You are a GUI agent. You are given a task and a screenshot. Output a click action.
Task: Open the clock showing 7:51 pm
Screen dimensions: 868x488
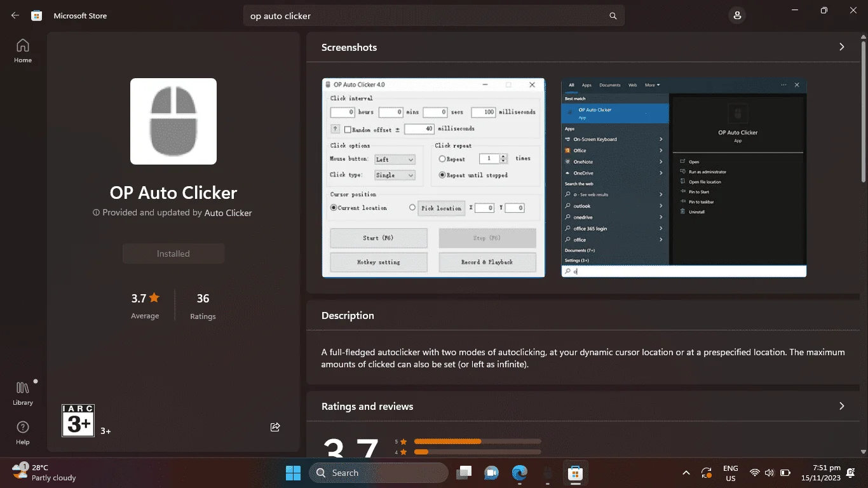pyautogui.click(x=821, y=473)
